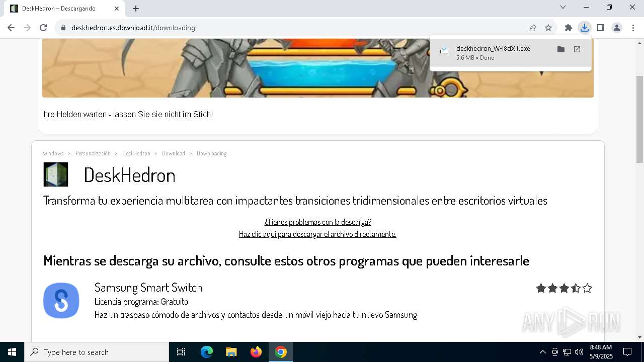Image resolution: width=644 pixels, height=362 pixels.
Task: Click Haz clic aquí para descargar directamente
Action: pos(317,234)
